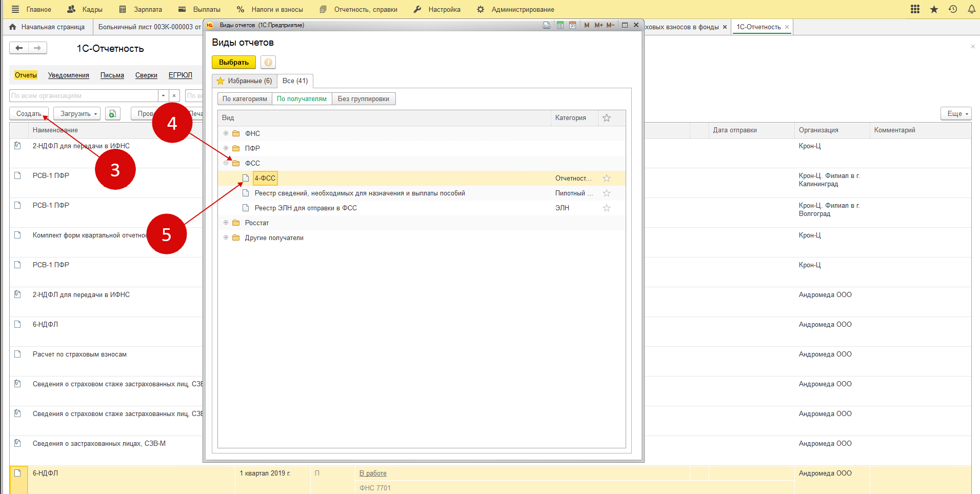Image resolution: width=980 pixels, height=494 pixels.
Task: Open the functions grid menu icon
Action: coord(915,9)
